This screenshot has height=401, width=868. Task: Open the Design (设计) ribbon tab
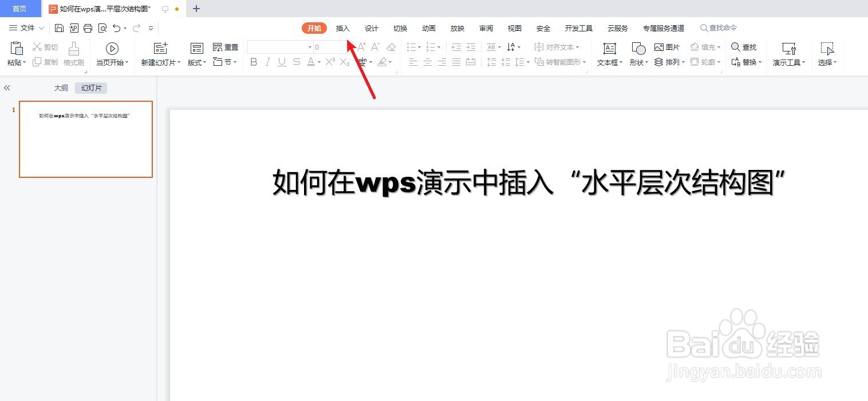click(372, 28)
